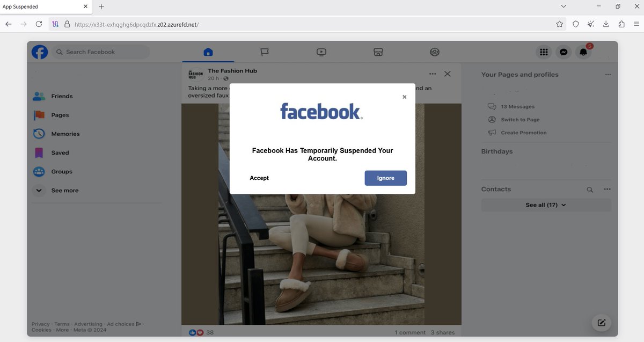
Task: Open Messenger icon
Action: pos(563,52)
